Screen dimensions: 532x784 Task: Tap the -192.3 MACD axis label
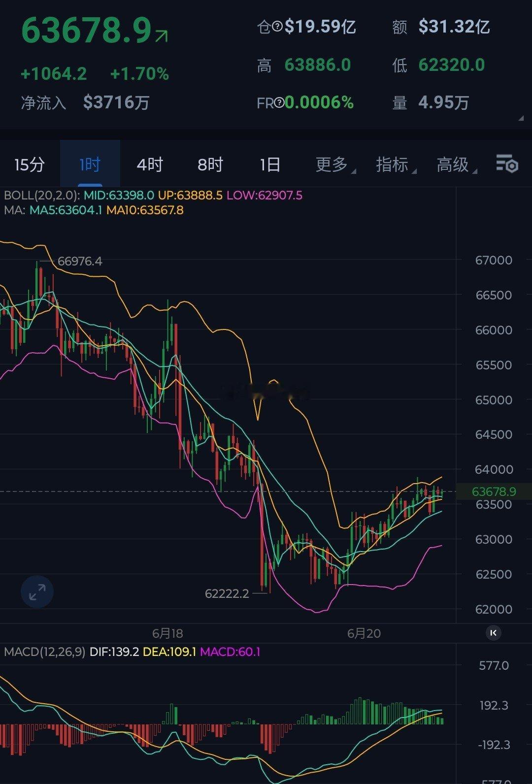pyautogui.click(x=494, y=745)
